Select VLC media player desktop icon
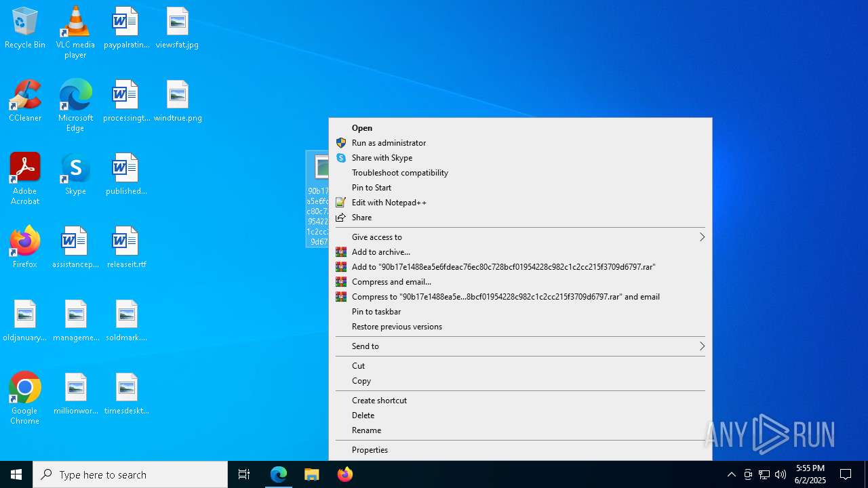868x488 pixels. pyautogui.click(x=75, y=32)
